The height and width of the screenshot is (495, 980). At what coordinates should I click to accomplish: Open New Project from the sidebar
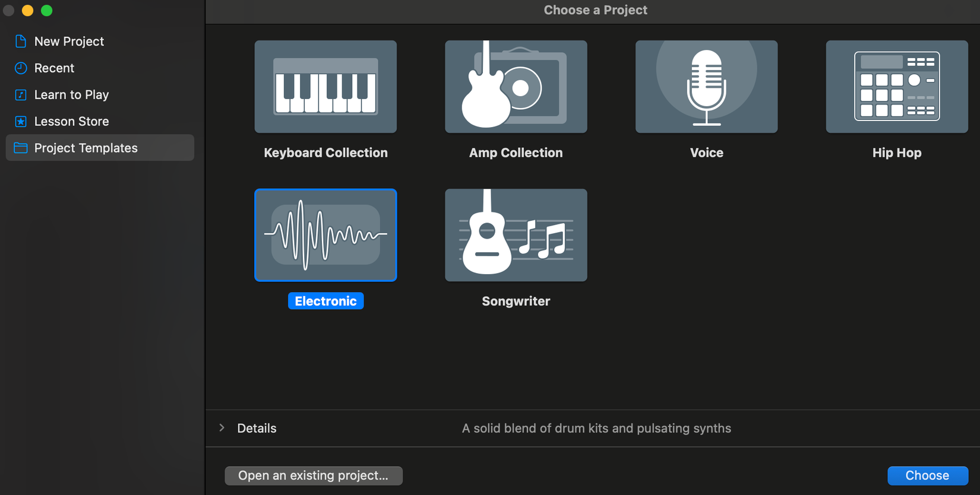click(69, 41)
